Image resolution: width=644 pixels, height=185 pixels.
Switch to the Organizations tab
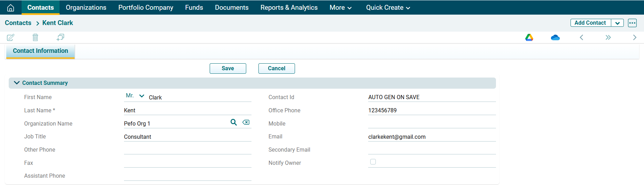coord(86,8)
